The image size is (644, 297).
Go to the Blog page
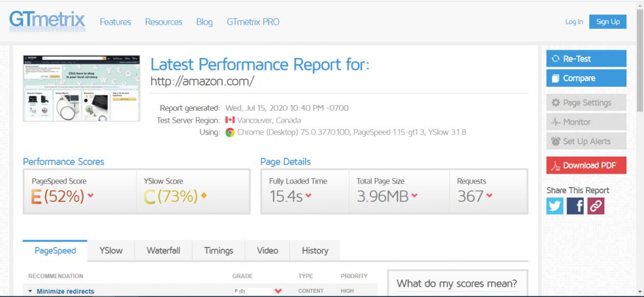tap(204, 22)
